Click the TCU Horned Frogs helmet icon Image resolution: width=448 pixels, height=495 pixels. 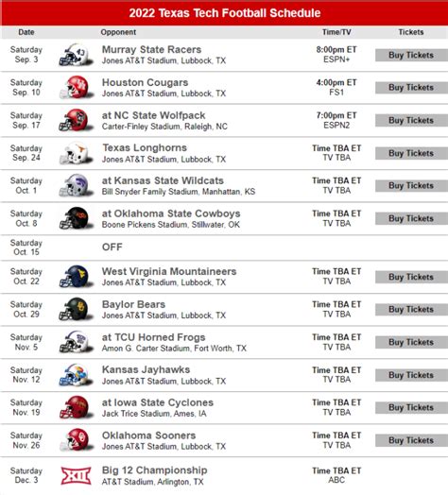77,342
